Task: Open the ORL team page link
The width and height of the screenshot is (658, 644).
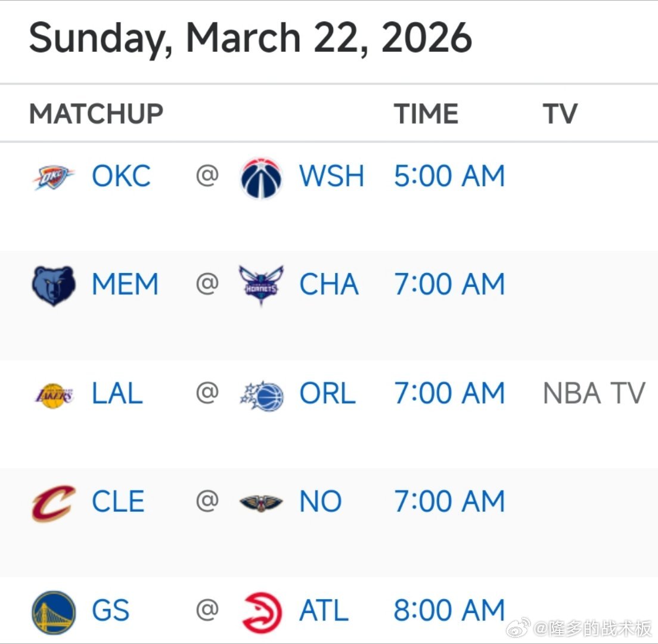Action: (327, 394)
